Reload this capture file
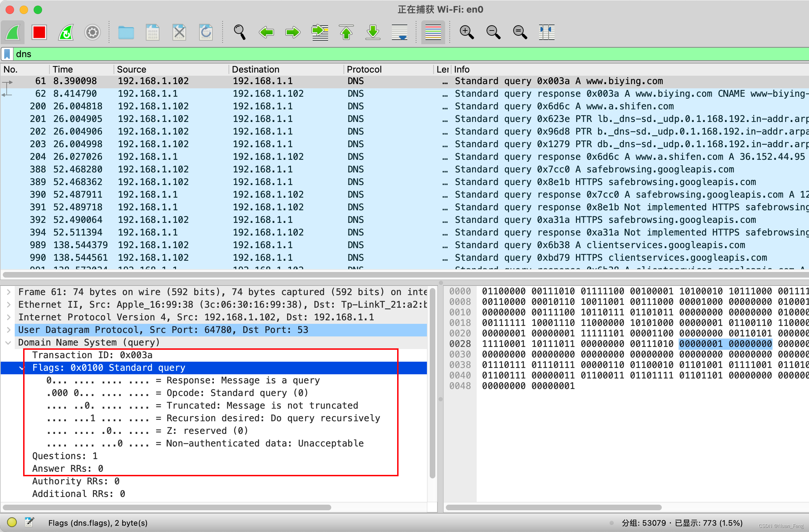809x532 pixels. [x=206, y=33]
